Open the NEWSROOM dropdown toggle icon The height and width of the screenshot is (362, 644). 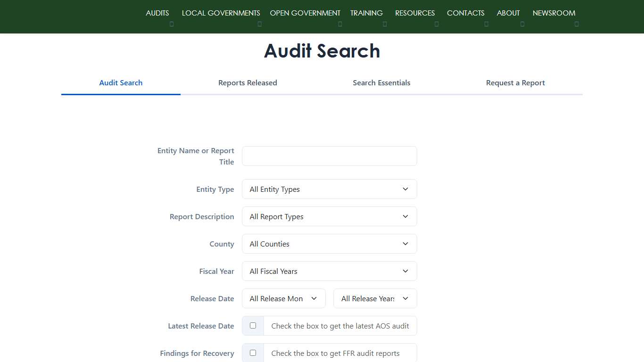pyautogui.click(x=577, y=24)
